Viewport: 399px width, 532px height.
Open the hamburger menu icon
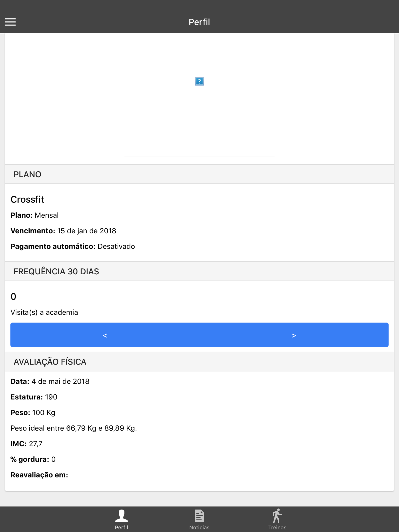tap(10, 22)
